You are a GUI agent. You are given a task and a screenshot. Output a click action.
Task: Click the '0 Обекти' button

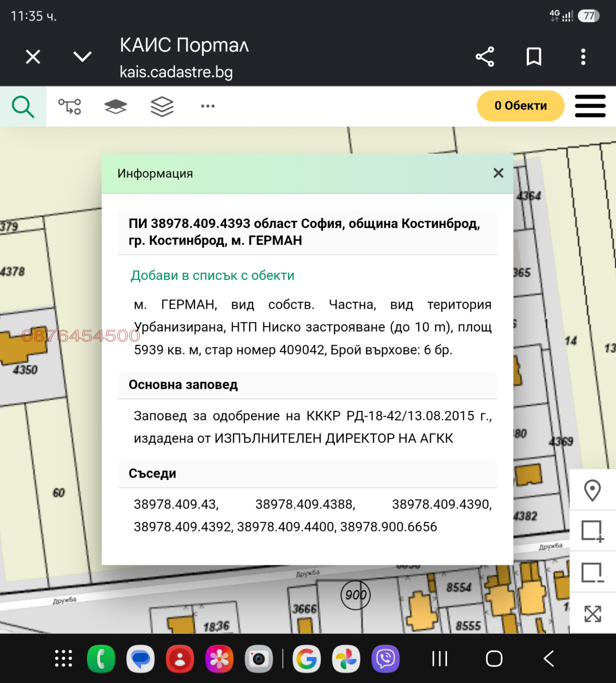521,106
